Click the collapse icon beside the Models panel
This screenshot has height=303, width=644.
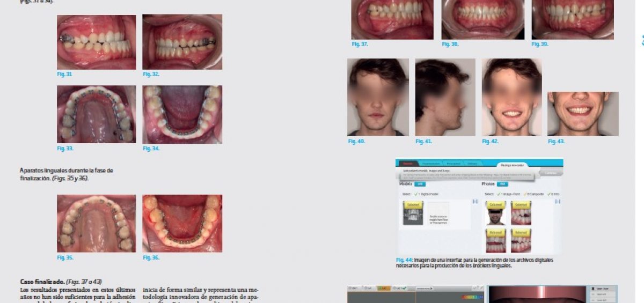475,202
